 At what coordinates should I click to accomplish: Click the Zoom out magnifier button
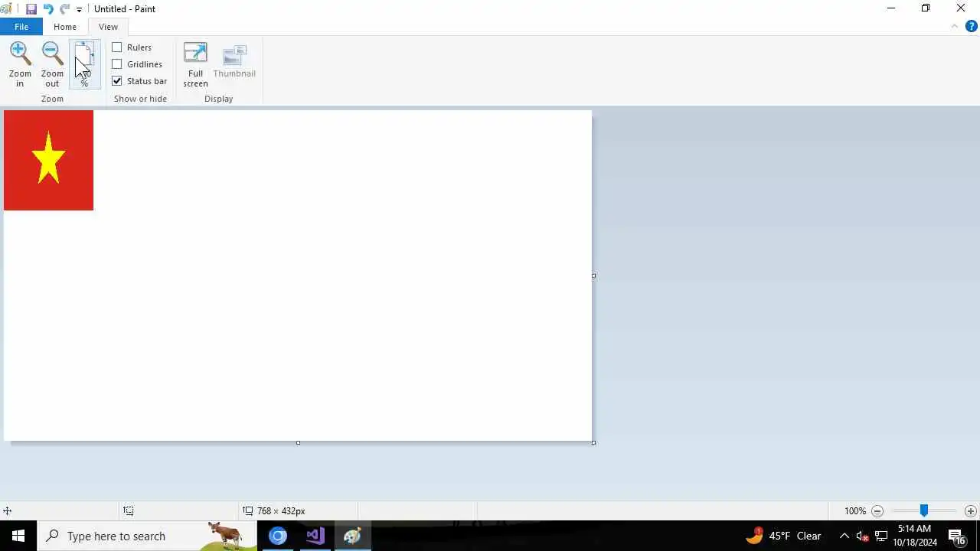click(x=52, y=64)
